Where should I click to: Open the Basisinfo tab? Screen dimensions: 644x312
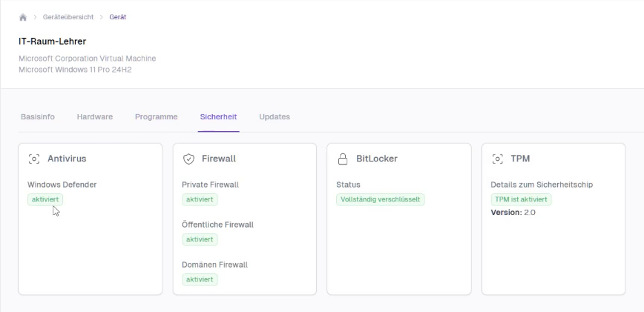(x=38, y=117)
